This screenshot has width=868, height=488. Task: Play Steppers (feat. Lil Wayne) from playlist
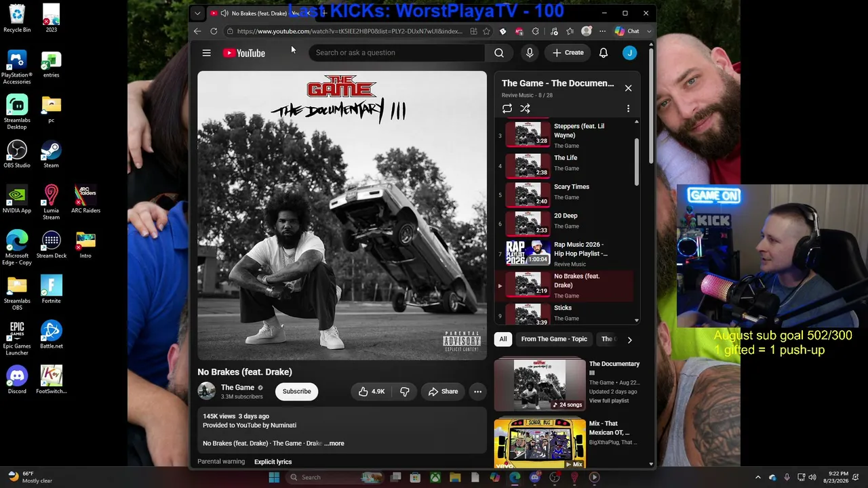(566, 134)
